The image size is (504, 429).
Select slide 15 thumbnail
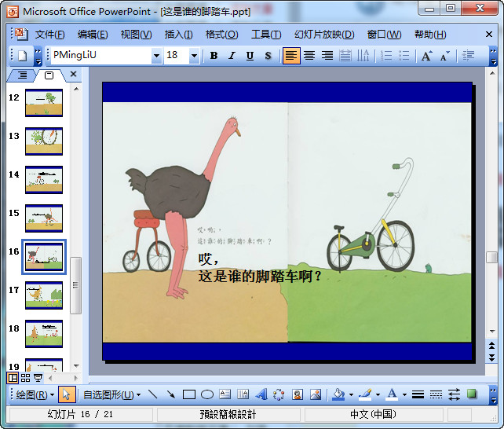click(44, 218)
